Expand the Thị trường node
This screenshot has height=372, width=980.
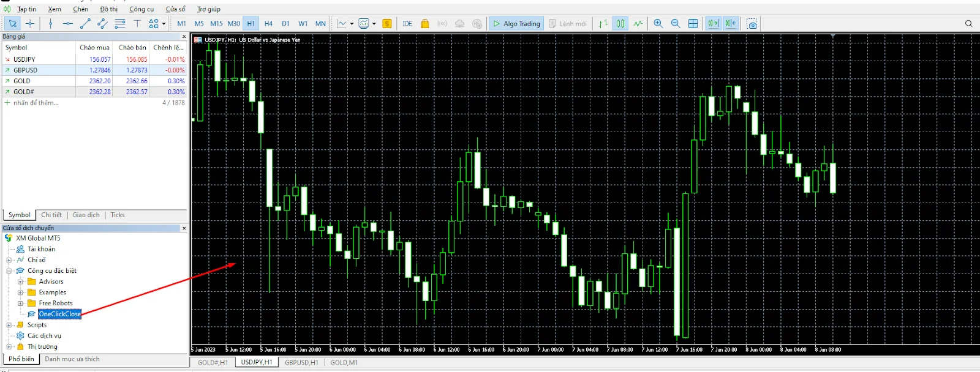9,346
